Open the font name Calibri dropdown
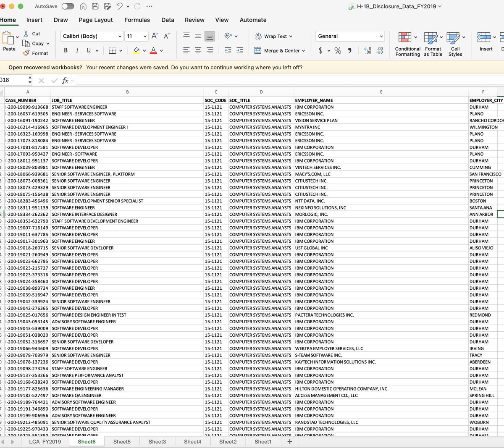The width and height of the screenshot is (504, 448). click(x=120, y=36)
